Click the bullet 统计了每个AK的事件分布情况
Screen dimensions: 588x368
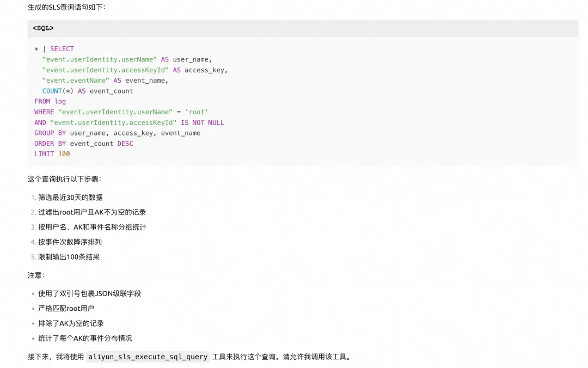[x=85, y=338]
